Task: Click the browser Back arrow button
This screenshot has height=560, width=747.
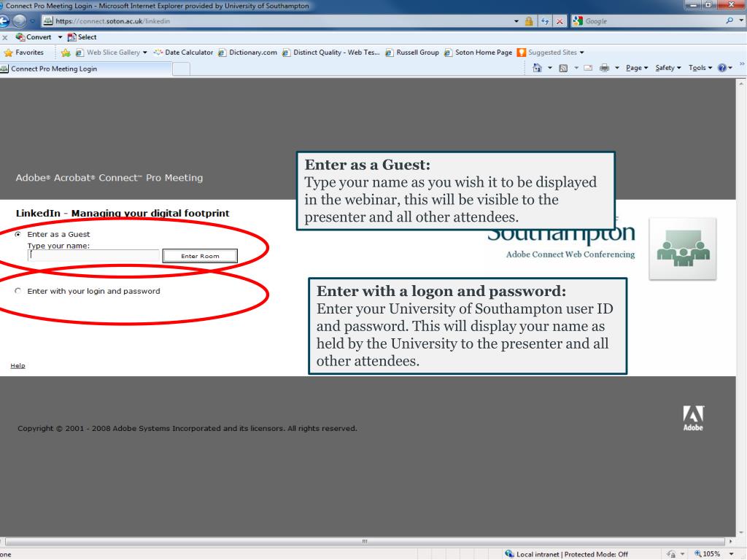Action: coord(4,21)
